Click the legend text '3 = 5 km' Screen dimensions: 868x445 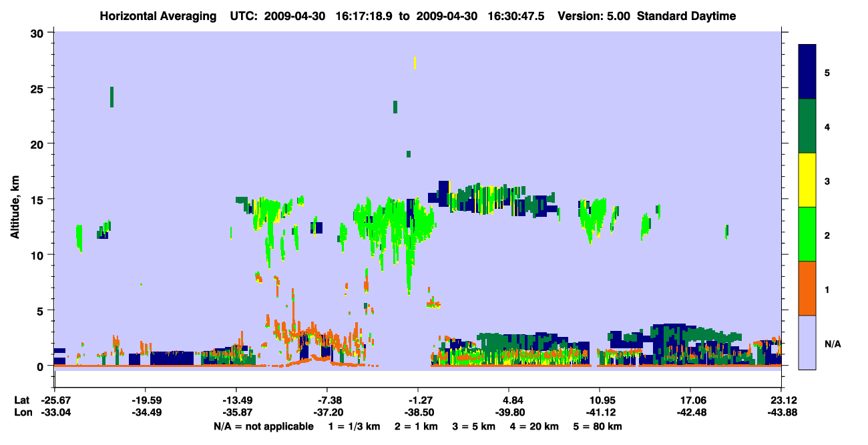(x=475, y=426)
